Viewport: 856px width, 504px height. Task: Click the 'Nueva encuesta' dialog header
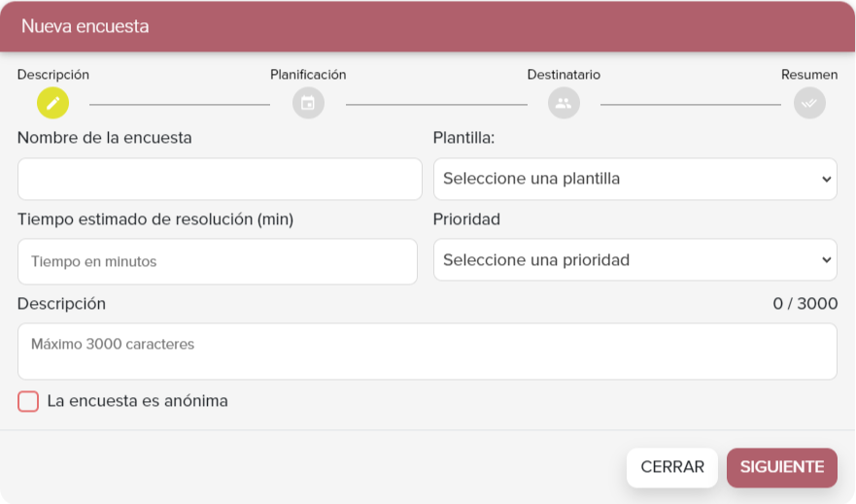pyautogui.click(x=428, y=26)
